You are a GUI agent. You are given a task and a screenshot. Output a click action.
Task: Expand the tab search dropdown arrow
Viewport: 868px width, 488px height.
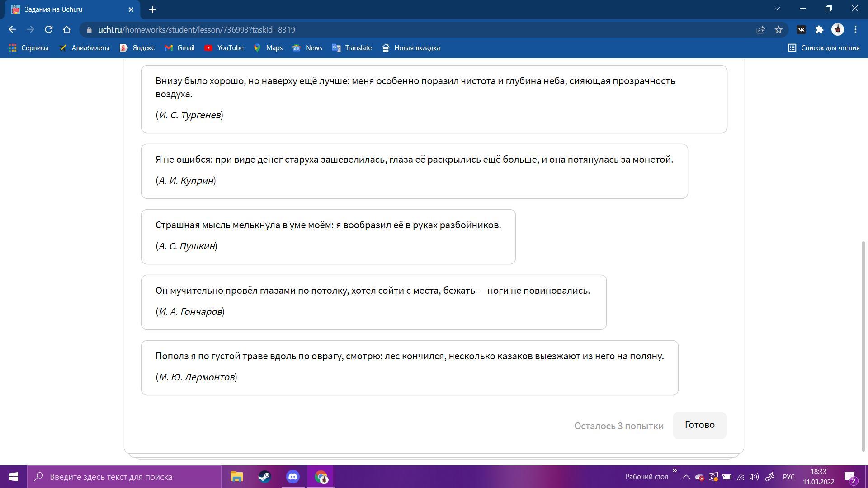point(777,9)
